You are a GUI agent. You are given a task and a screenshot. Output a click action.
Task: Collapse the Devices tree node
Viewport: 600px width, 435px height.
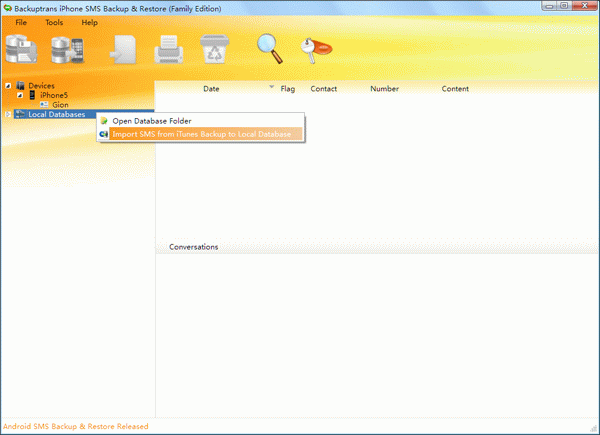8,86
